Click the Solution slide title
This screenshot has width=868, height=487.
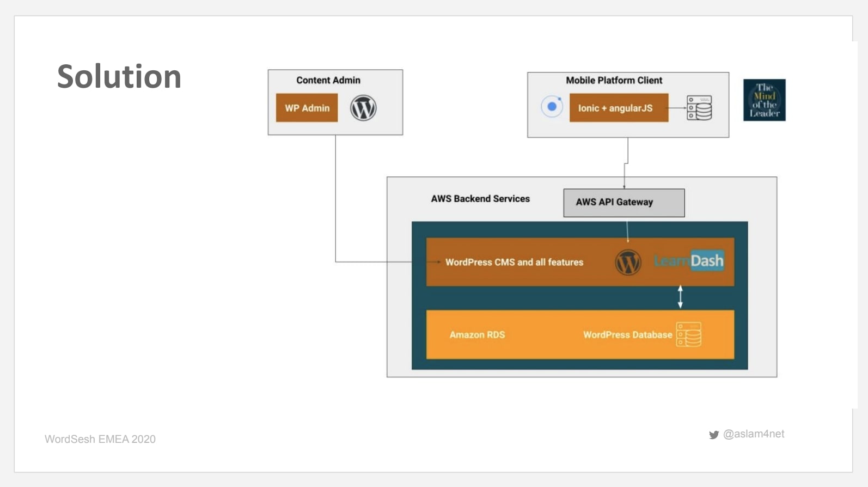[119, 76]
